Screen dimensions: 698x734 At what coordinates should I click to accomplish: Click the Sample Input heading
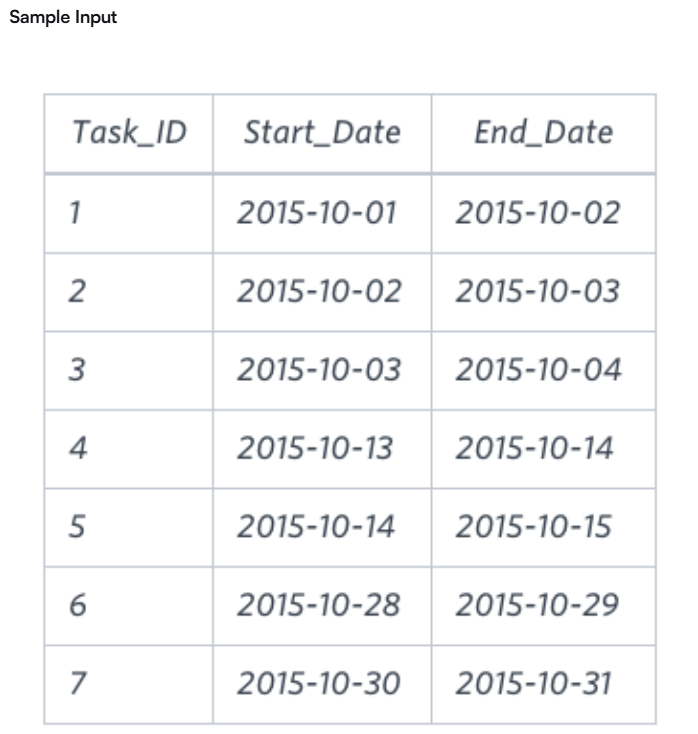click(63, 17)
